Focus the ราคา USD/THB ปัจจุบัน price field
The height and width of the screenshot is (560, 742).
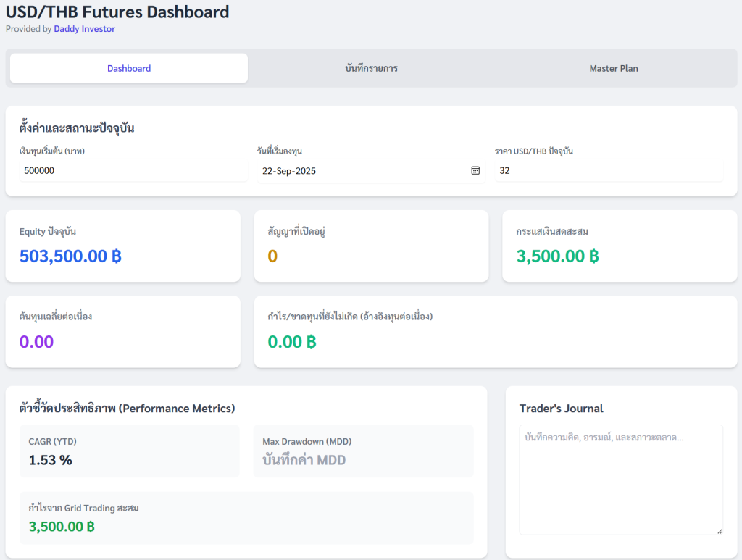(x=609, y=171)
